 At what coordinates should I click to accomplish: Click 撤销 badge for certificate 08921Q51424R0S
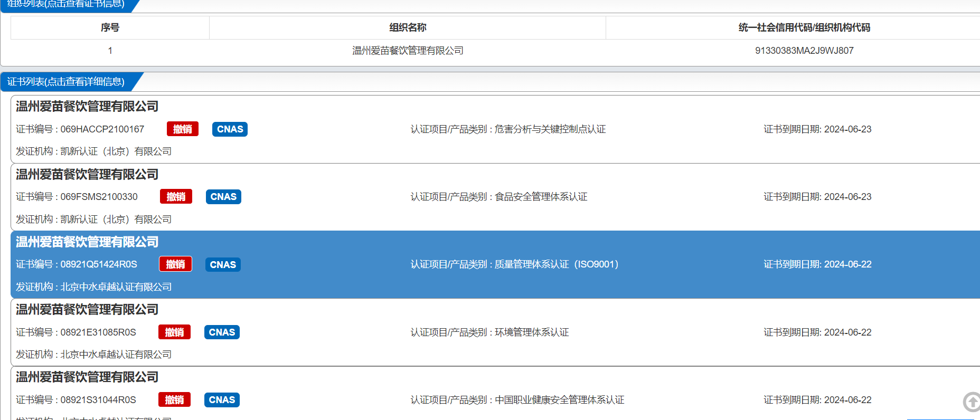click(175, 264)
